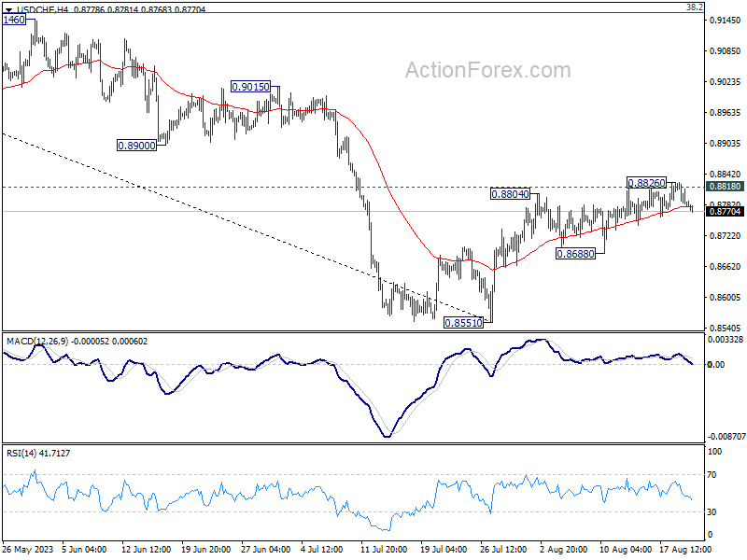The width and height of the screenshot is (747, 560).
Task: Click the chart menu triangle beside USDCHF,H4
Action: coord(8,9)
